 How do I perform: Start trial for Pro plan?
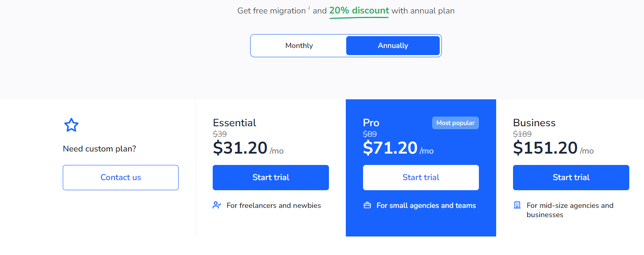(x=421, y=178)
